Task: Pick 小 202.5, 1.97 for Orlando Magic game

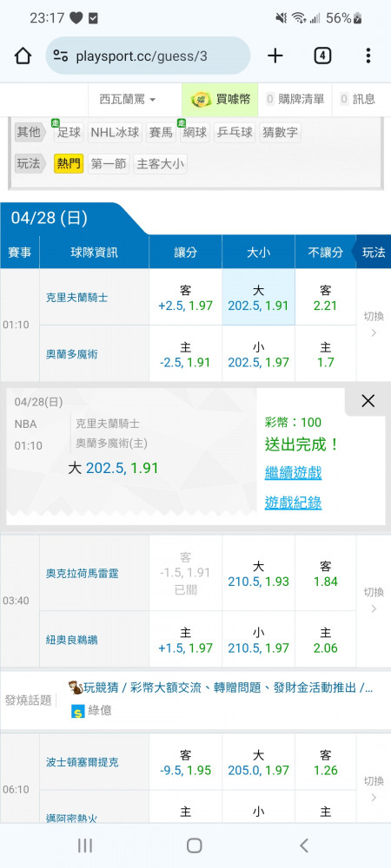Action: (x=259, y=354)
